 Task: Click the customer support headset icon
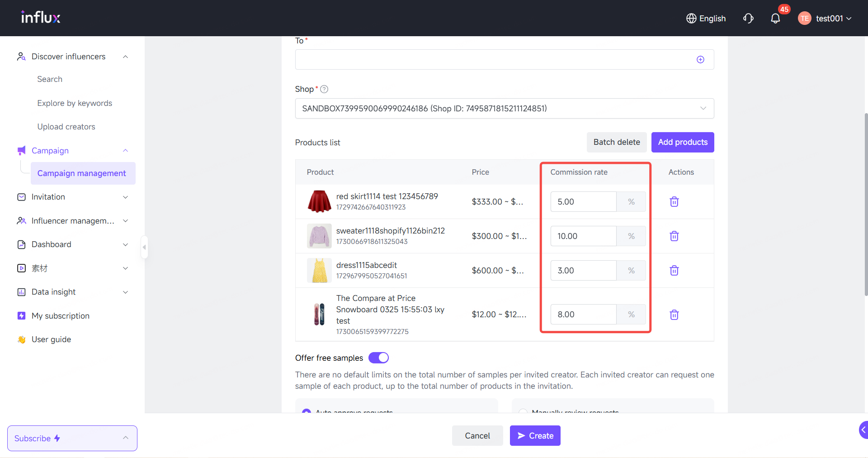(x=748, y=19)
